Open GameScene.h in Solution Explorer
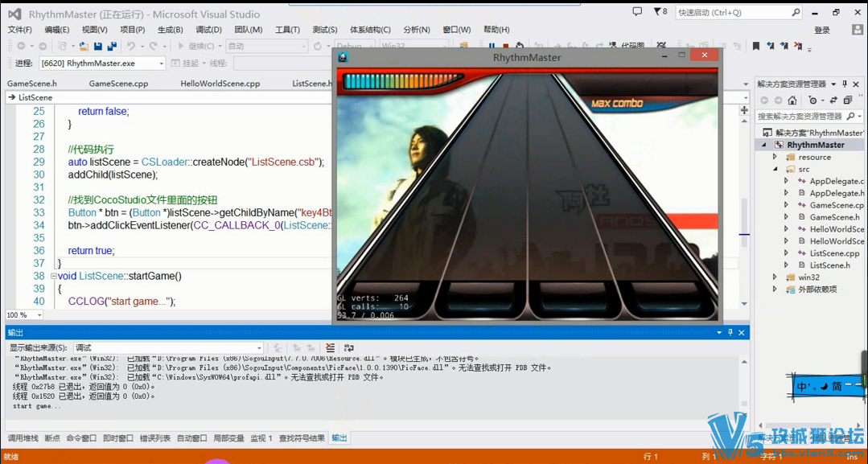The width and height of the screenshot is (868, 464). coord(834,217)
